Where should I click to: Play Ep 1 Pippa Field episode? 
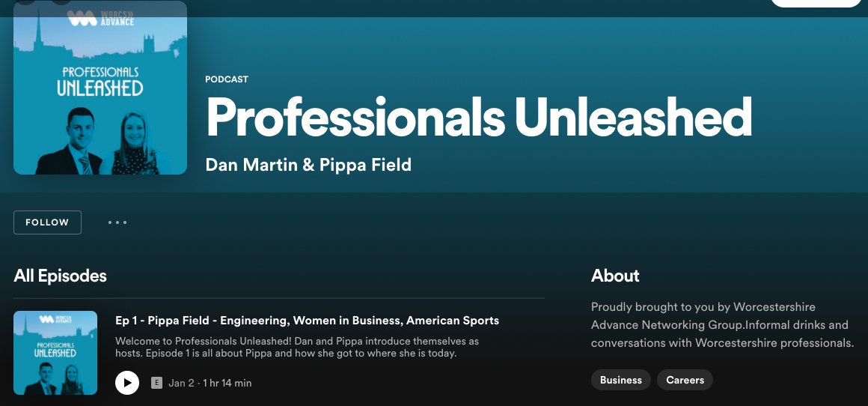pos(127,383)
